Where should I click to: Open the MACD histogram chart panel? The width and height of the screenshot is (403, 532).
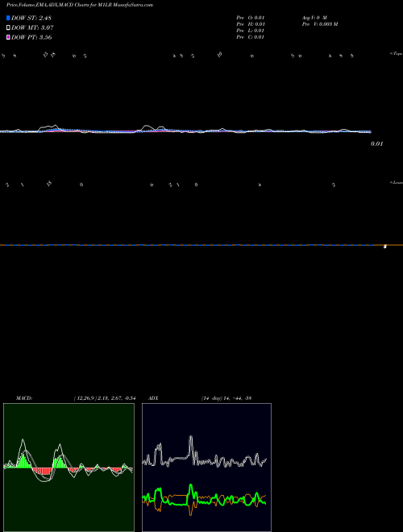click(69, 468)
